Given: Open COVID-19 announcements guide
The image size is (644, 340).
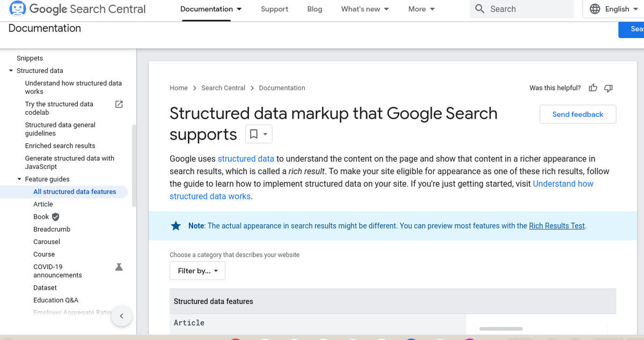Looking at the screenshot, I should (57, 271).
